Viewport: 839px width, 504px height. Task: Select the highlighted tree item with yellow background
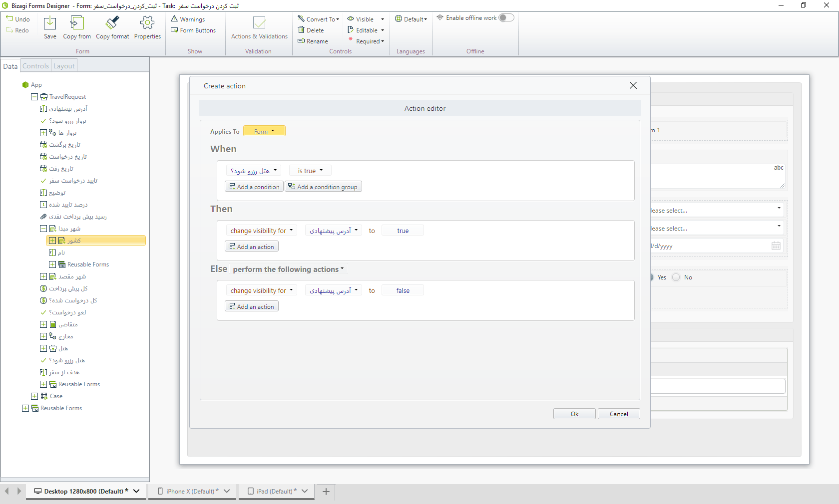[x=96, y=241]
